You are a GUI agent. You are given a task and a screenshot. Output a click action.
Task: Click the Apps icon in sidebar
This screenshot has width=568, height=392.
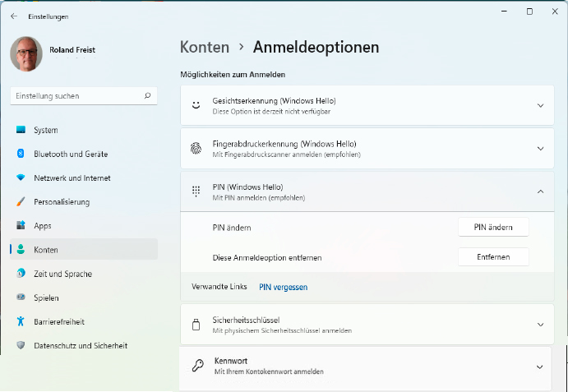pos(21,225)
